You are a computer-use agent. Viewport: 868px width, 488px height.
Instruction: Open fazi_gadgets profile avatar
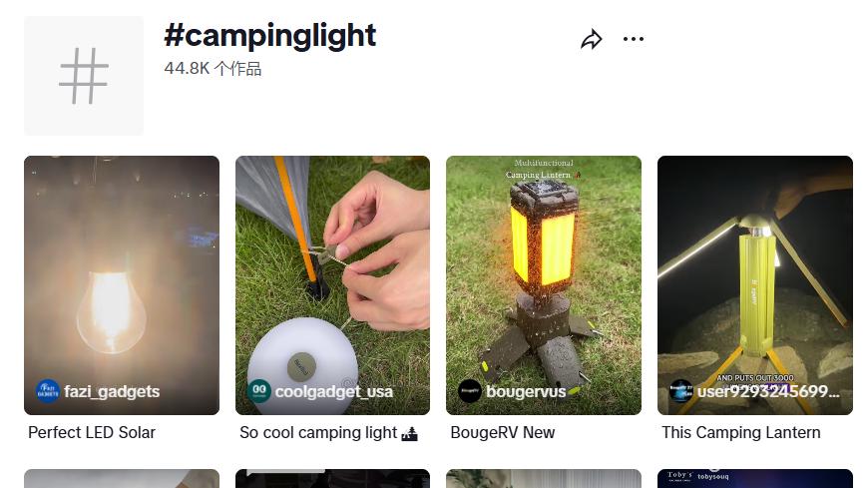click(47, 391)
